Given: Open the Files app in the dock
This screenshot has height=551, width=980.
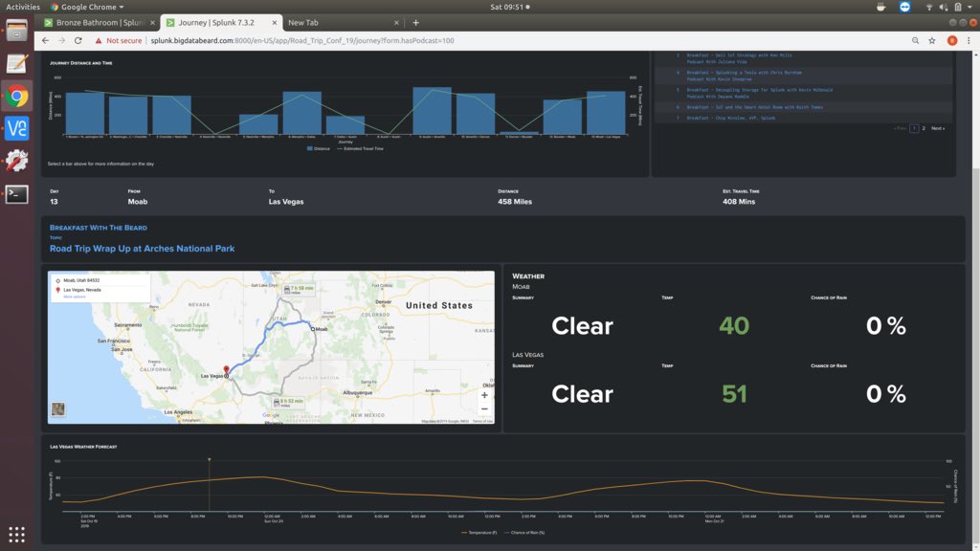Looking at the screenshot, I should (17, 30).
